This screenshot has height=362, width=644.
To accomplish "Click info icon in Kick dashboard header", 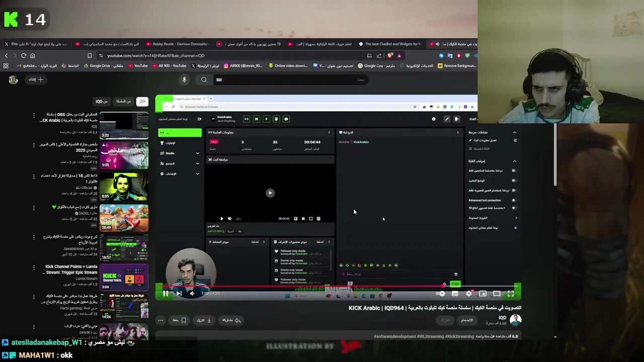I will pyautogui.click(x=434, y=119).
